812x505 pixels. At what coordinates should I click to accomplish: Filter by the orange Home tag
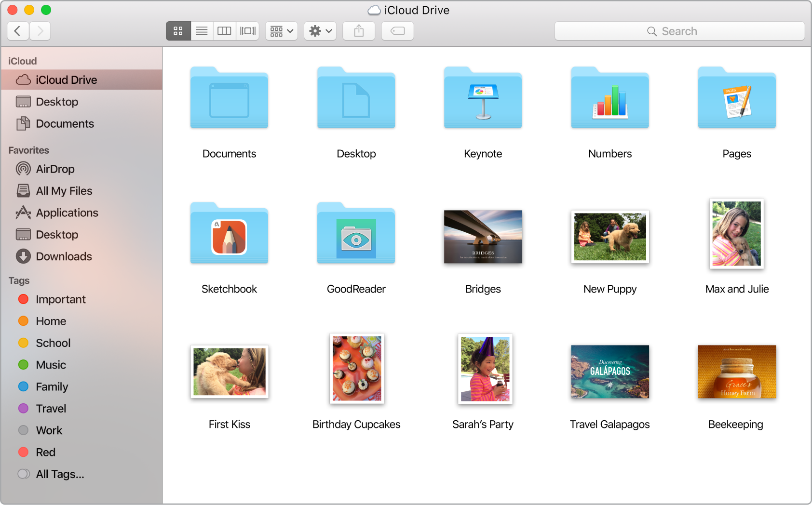81,321
